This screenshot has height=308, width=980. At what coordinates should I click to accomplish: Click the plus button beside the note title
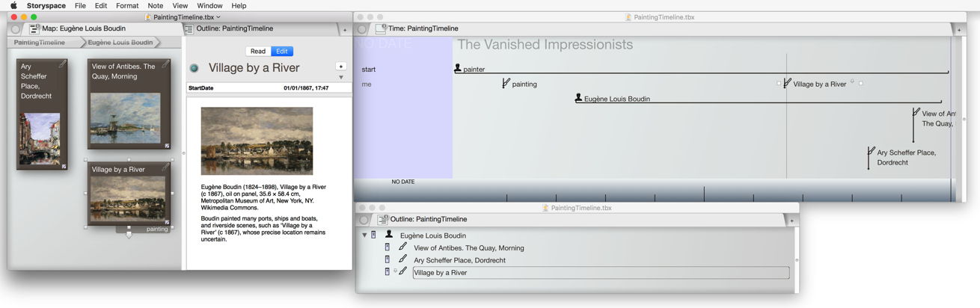[x=341, y=67]
